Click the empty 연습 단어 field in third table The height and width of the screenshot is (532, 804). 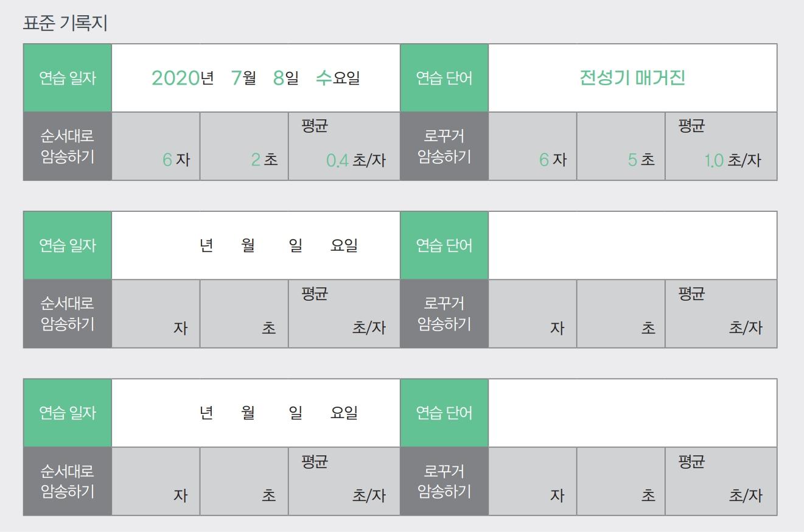632,413
